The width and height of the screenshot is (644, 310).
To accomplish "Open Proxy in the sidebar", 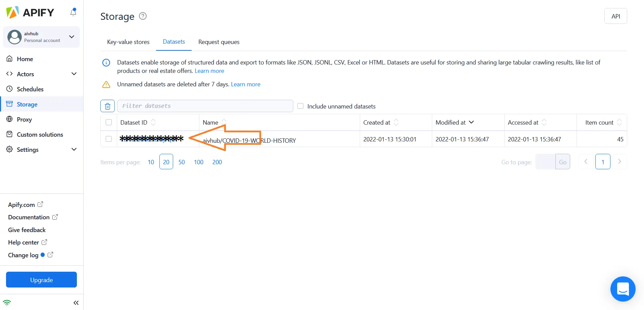I will (24, 119).
